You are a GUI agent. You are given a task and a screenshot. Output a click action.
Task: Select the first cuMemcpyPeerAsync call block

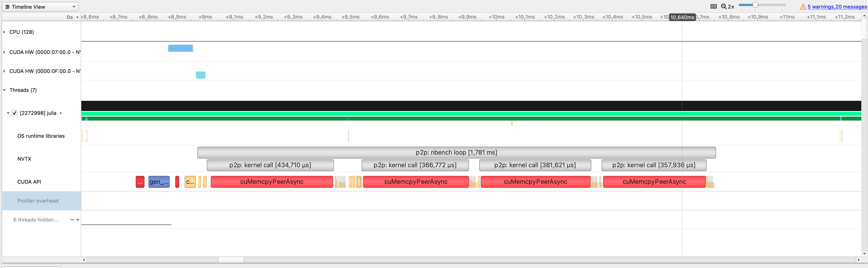[272, 182]
